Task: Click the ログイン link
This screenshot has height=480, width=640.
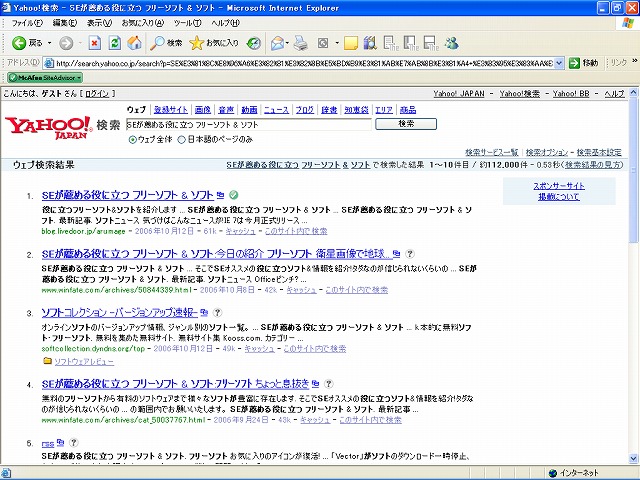Action: [x=97, y=94]
